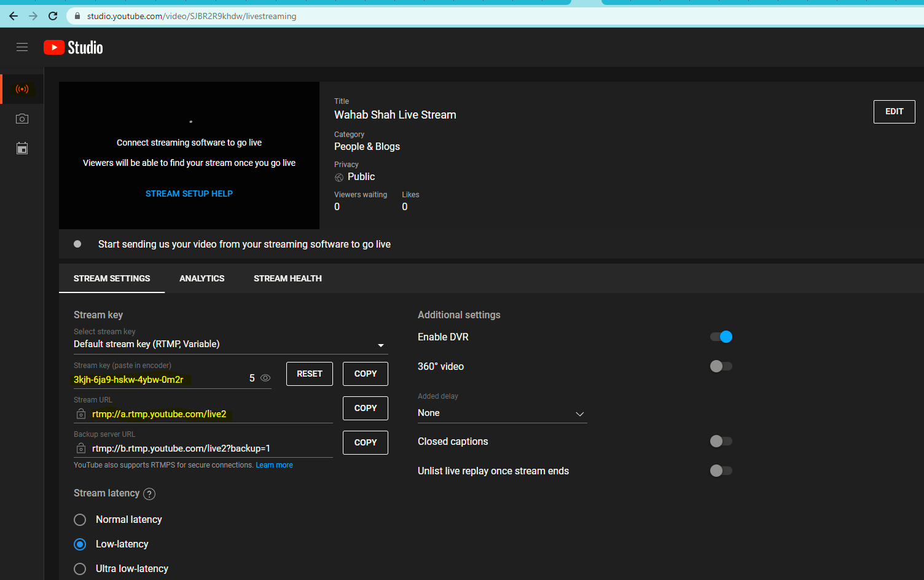Screen dimensions: 924x580
Task: Toggle 360° video switch
Action: 721,366
